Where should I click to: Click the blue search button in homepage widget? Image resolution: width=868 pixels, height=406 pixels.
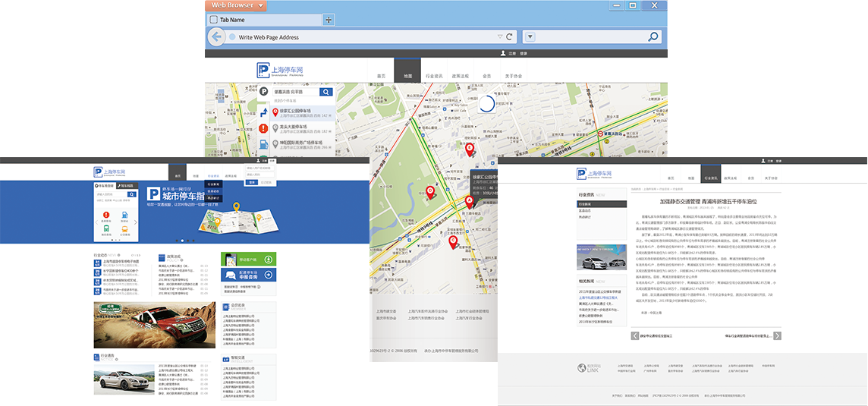(132, 194)
